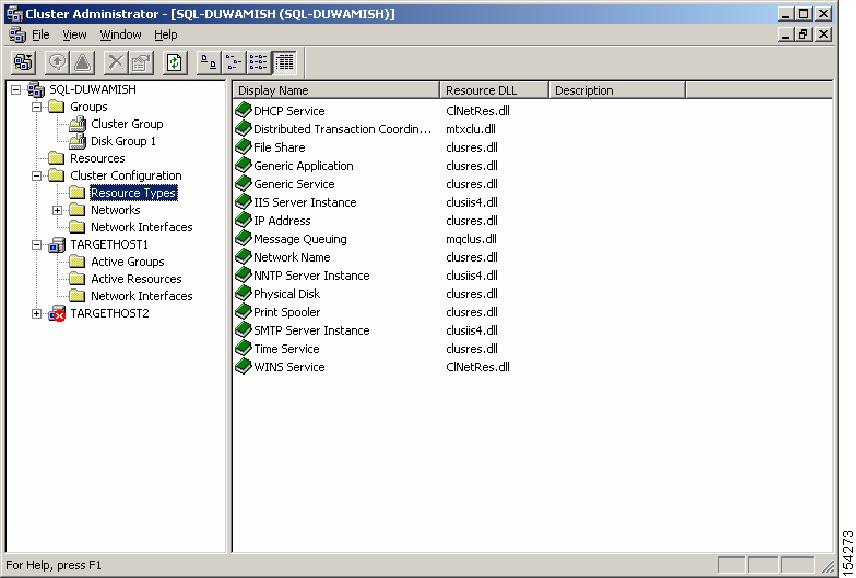Select the NNTP Server Instance icon
This screenshot has width=856, height=578.
tap(243, 275)
